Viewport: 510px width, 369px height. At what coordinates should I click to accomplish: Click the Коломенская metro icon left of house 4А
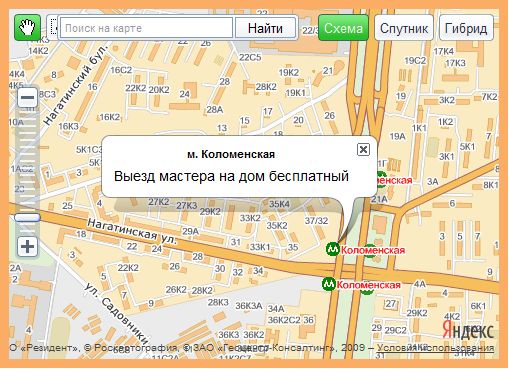[329, 284]
